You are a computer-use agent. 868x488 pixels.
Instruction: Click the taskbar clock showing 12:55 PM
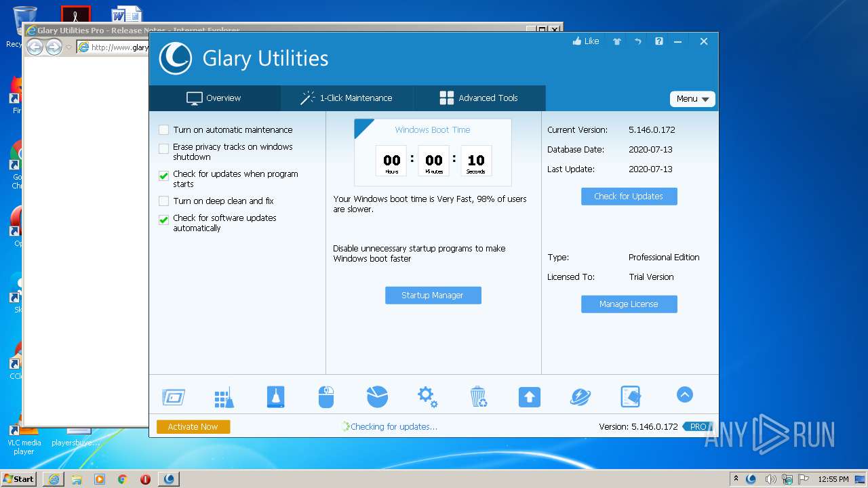click(833, 479)
